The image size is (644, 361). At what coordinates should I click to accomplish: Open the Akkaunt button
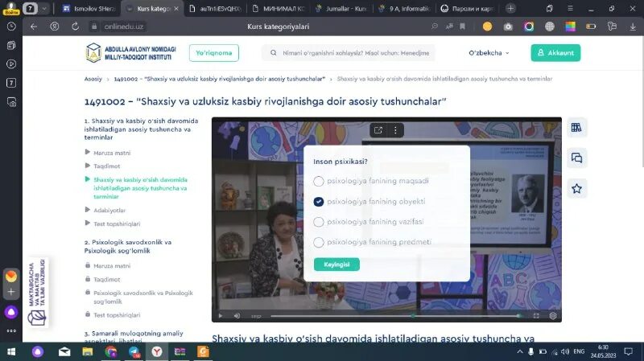click(555, 53)
